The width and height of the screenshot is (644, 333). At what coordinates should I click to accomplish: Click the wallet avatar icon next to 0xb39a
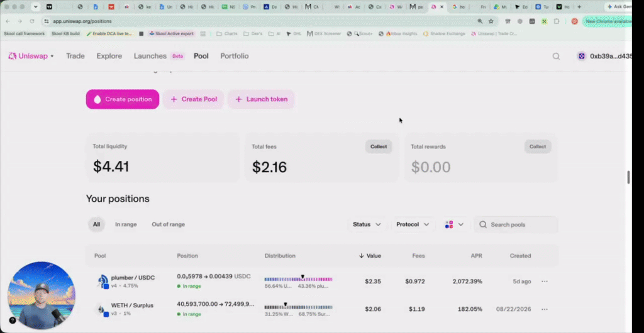(x=582, y=56)
